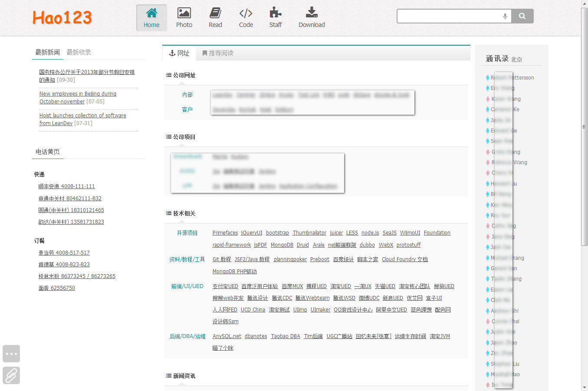Click the paperclip floating button
The height and width of the screenshot is (391, 588).
coord(11,375)
